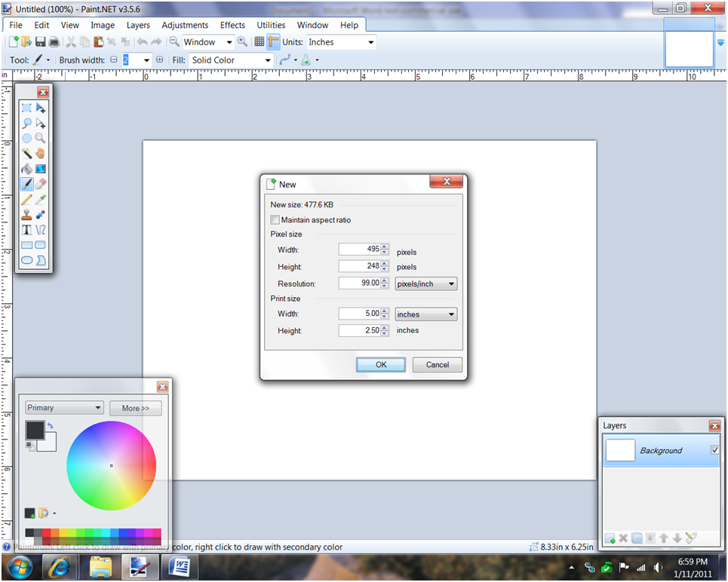Open the Adjustments menu
The height and width of the screenshot is (582, 728).
click(185, 25)
